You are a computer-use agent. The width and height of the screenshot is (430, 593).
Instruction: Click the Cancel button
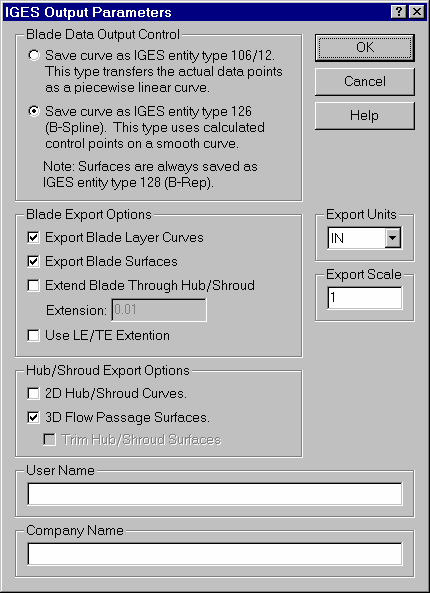click(x=365, y=82)
